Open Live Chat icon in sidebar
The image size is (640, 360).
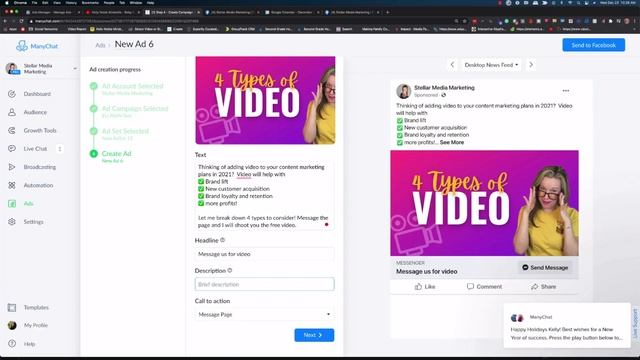[x=12, y=149]
